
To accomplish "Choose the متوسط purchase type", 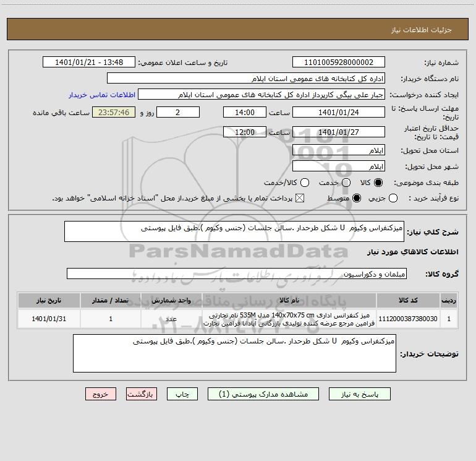I will coord(357,198).
